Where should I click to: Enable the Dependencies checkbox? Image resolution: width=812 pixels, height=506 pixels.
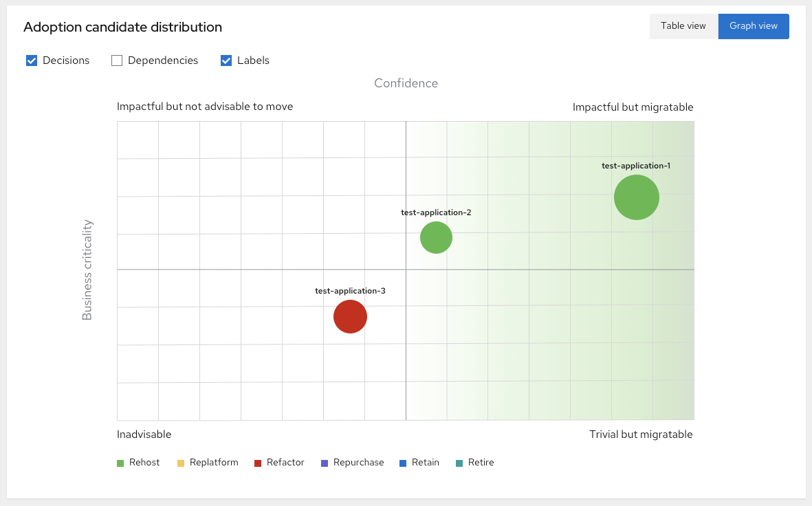pos(117,60)
